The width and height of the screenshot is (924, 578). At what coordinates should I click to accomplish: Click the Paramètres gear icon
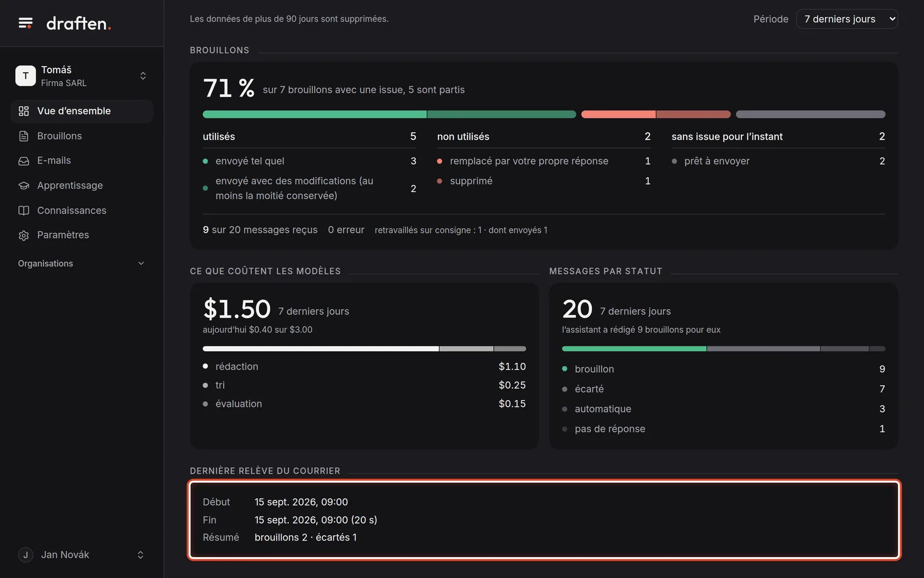(x=24, y=235)
